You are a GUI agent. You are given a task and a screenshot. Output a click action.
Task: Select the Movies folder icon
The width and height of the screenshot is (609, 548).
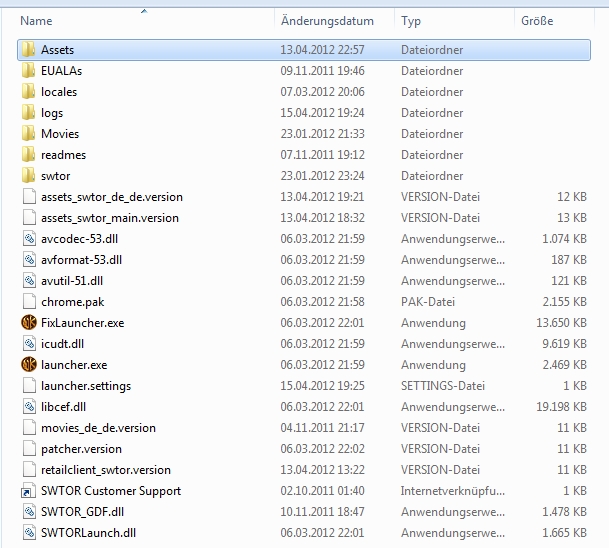click(x=28, y=134)
